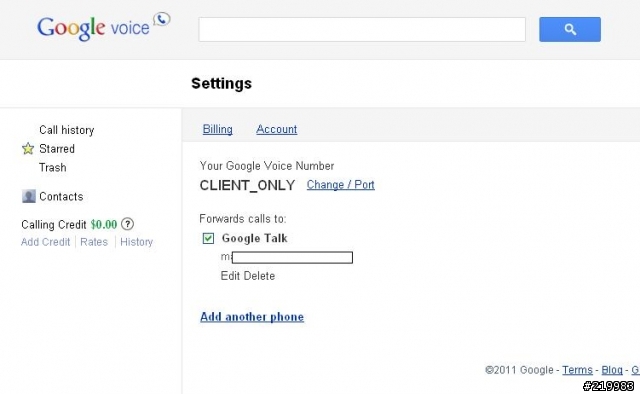Image resolution: width=640 pixels, height=394 pixels.
Task: Click Edit under Google Talk
Action: coord(230,276)
